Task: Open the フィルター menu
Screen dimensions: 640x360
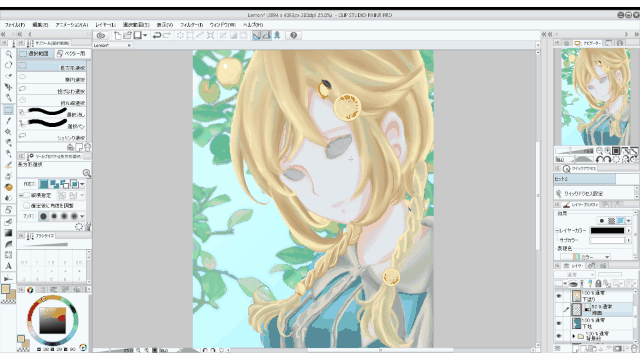Action: click(191, 25)
